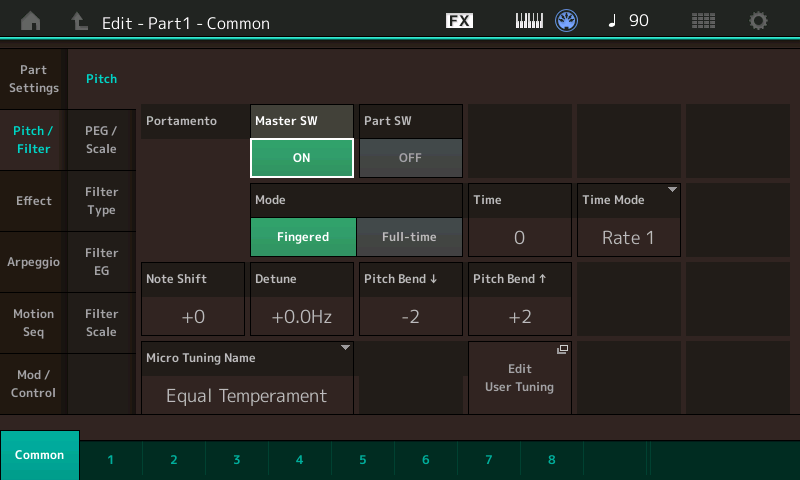Select Full-time portamento mode
The width and height of the screenshot is (800, 480).
[410, 237]
